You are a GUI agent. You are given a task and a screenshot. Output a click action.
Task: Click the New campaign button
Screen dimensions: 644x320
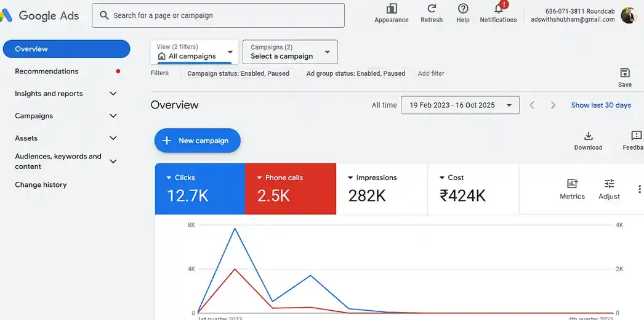[198, 141]
